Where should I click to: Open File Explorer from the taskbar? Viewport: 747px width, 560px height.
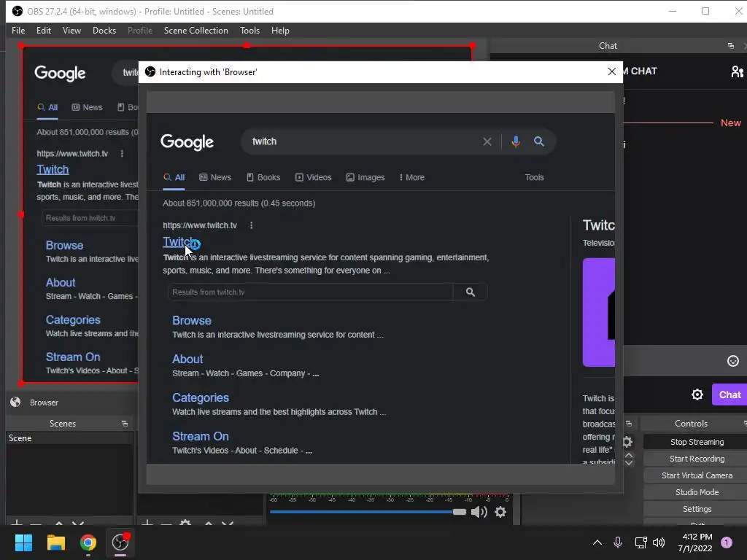pyautogui.click(x=55, y=542)
